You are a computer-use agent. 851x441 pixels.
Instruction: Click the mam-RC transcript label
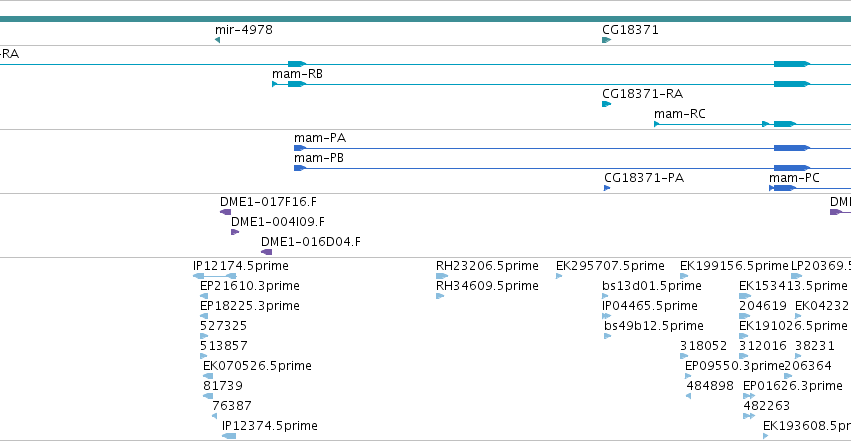(680, 113)
